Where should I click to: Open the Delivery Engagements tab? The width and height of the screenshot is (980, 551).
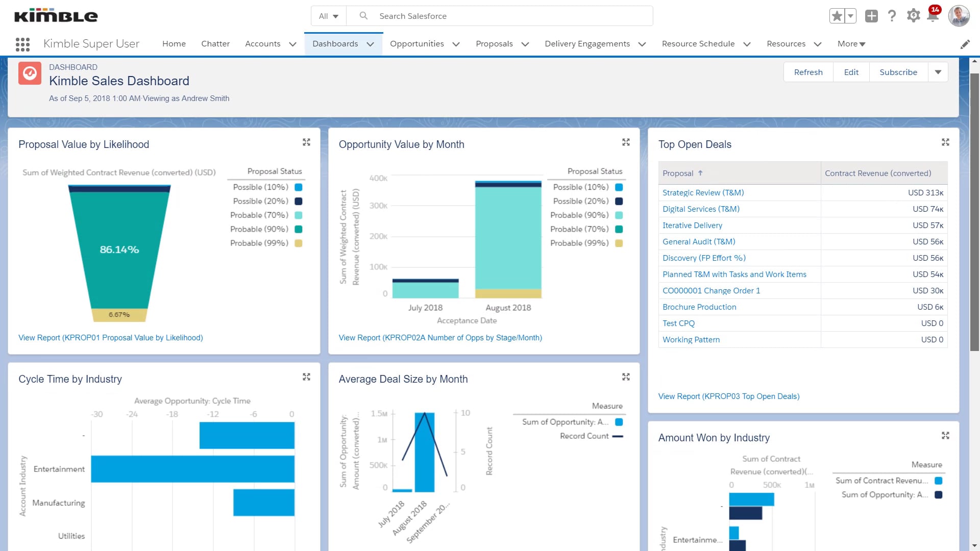pyautogui.click(x=587, y=44)
